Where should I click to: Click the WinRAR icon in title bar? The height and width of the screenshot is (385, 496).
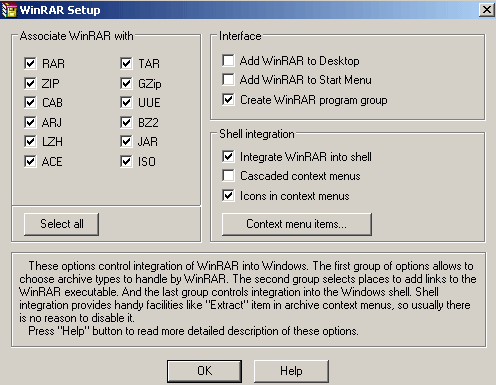[9, 10]
